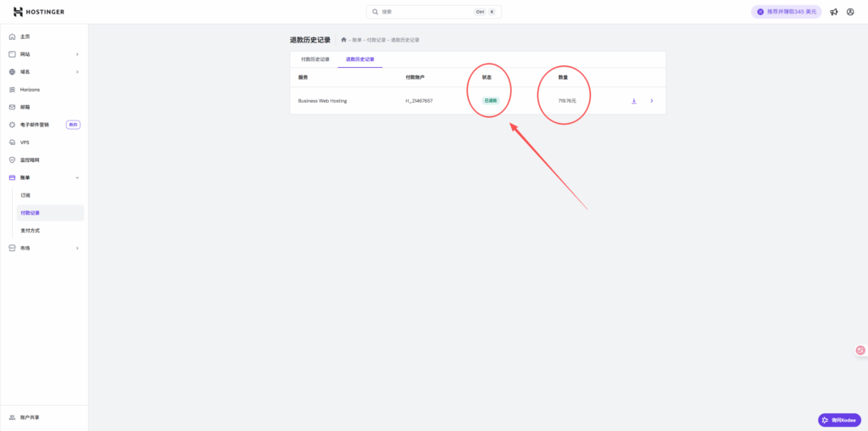
Task: Download the Business Web Hosting refund invoice
Action: pos(634,101)
